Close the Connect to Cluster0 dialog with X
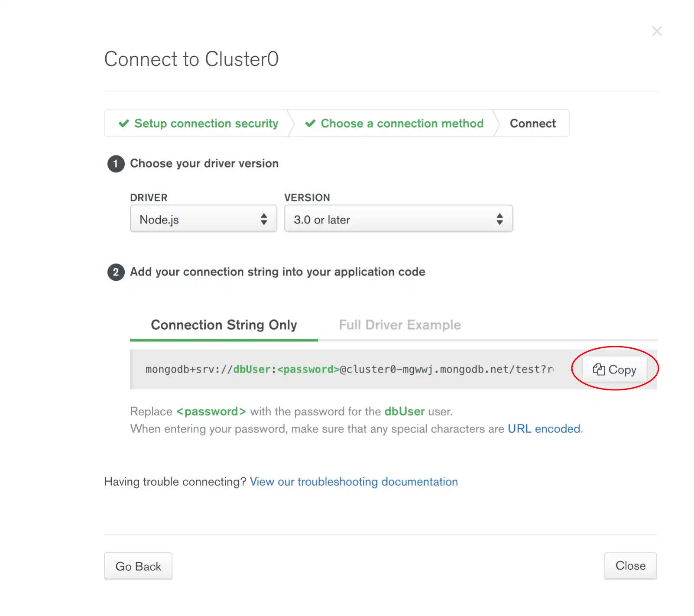This screenshot has height=616, width=694. point(657,31)
